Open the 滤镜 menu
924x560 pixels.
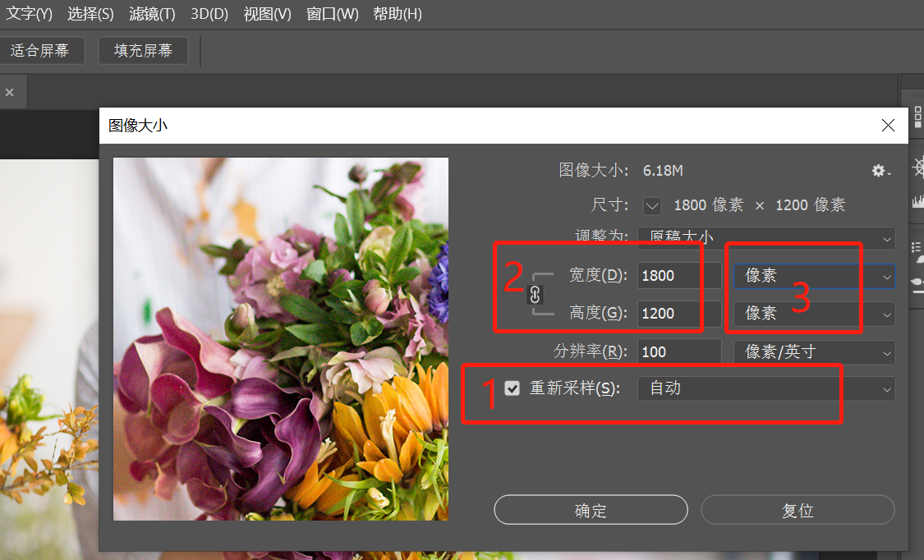point(151,14)
